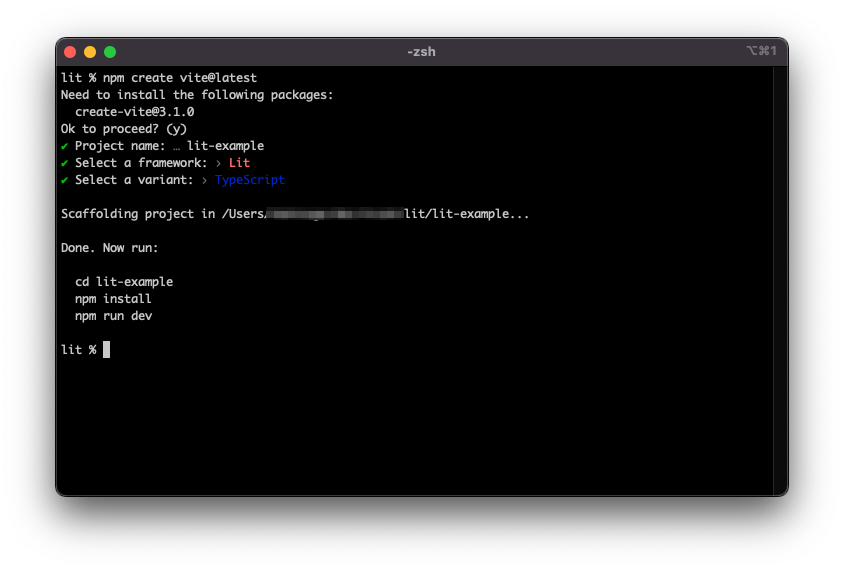Screen dimensions: 844x570
Task: Click the 'npm run dev' command line
Action: click(114, 316)
